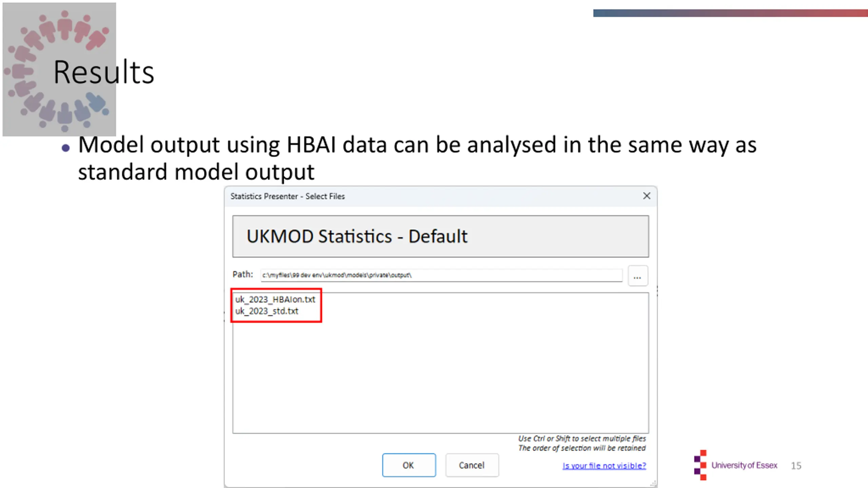Click the slide number 15
The height and width of the screenshot is (488, 868).
click(796, 466)
